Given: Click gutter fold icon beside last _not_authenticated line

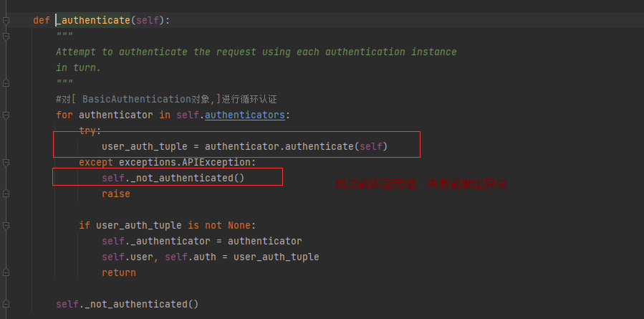Looking at the screenshot, I should pos(5,304).
